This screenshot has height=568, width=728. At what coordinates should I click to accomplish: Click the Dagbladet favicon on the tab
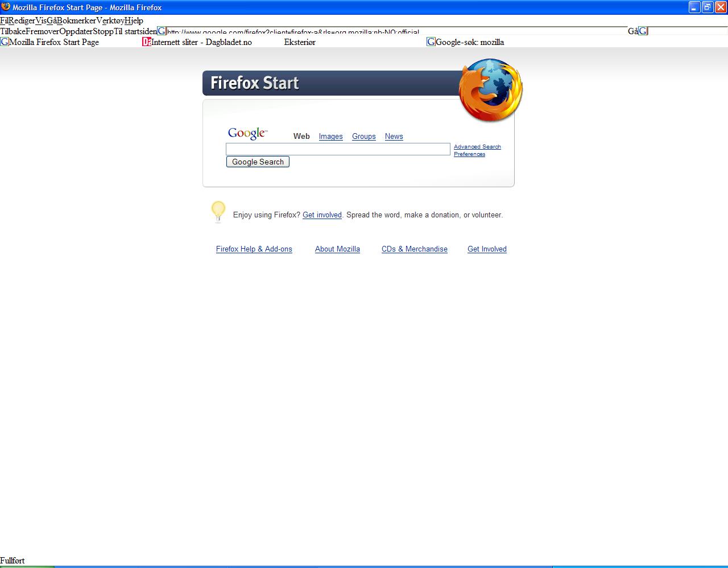147,42
